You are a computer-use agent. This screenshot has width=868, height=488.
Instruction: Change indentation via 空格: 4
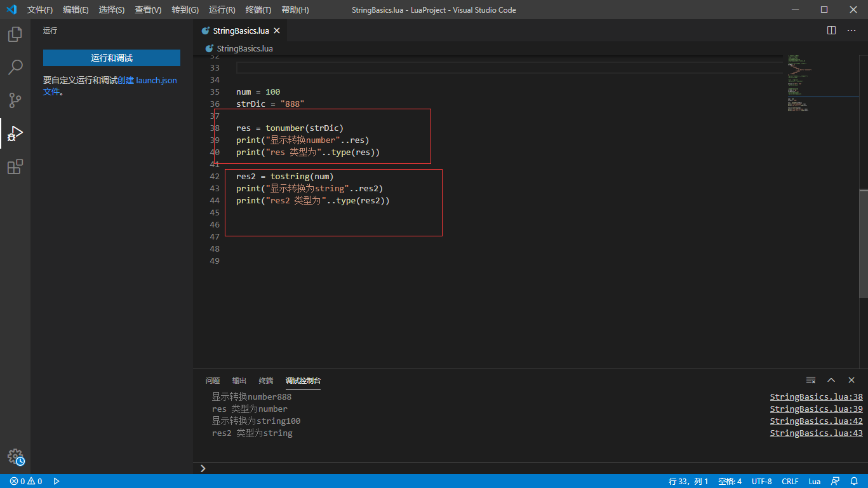pos(730,481)
